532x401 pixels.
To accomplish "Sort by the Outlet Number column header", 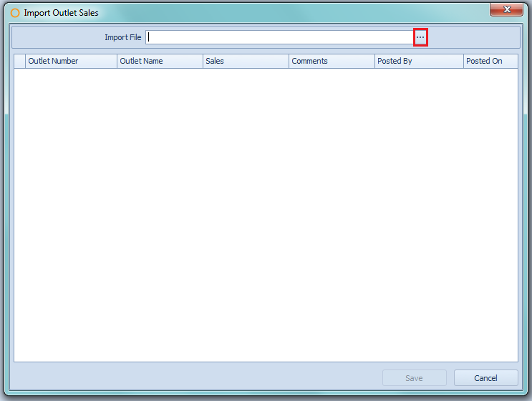I will point(71,62).
